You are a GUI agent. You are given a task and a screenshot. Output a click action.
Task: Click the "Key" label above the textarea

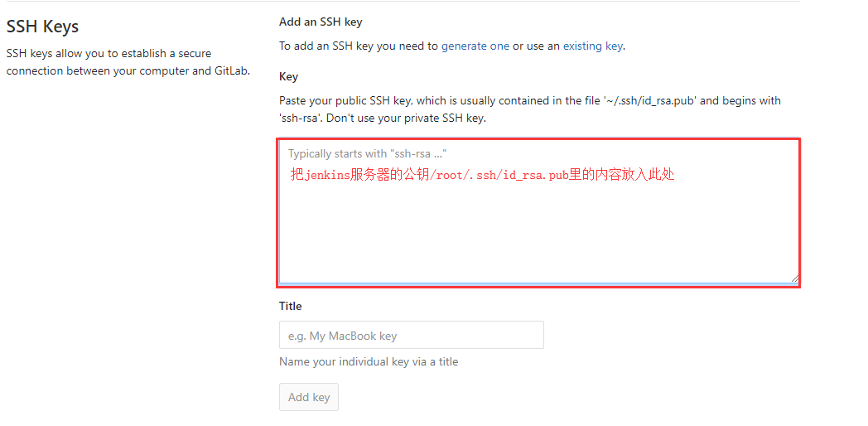click(288, 76)
